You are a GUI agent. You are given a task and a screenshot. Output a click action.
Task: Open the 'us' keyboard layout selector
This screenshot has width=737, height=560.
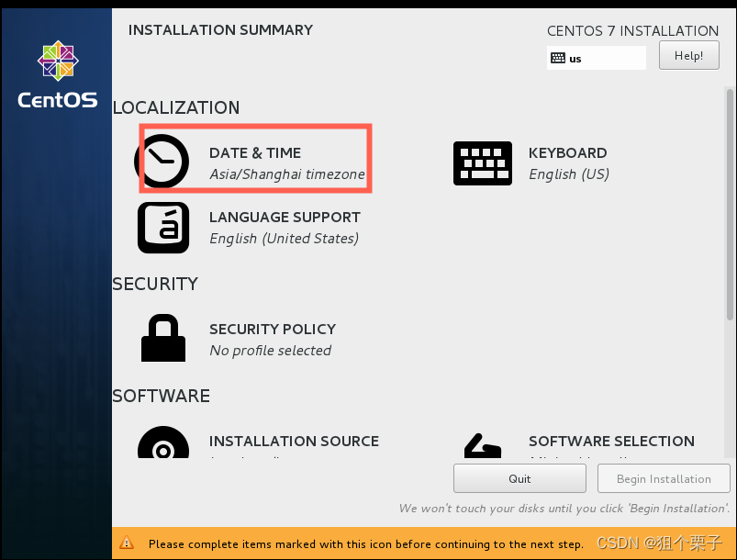[596, 57]
